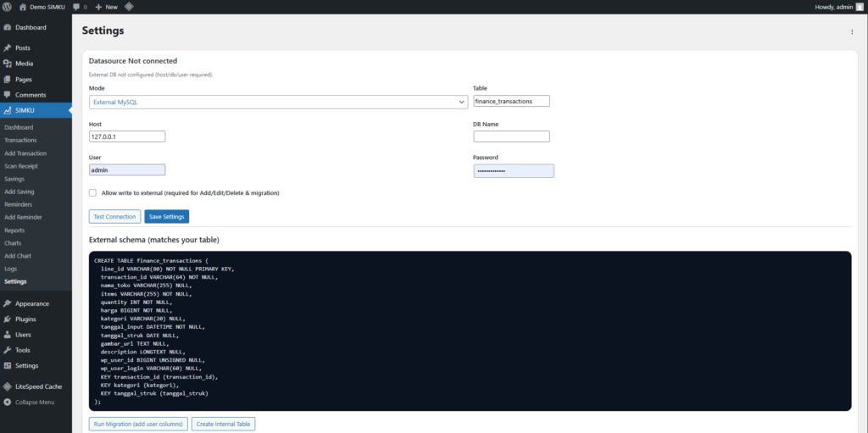
Task: Open the Appearance menu
Action: click(x=36, y=303)
